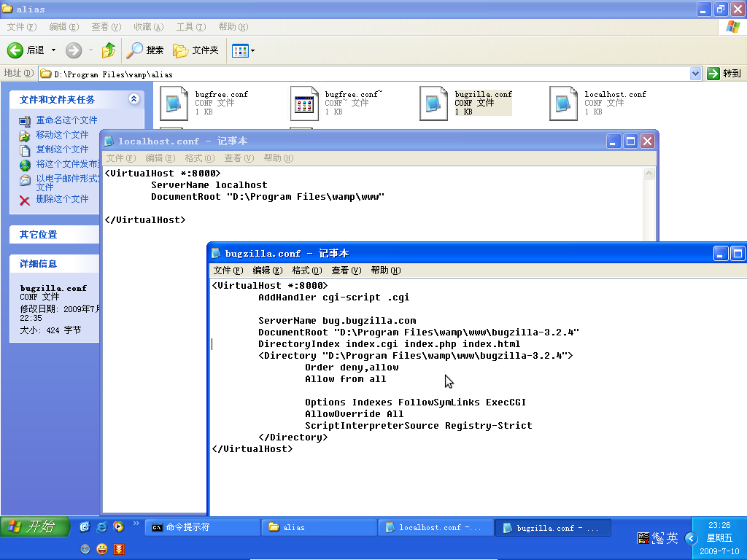Click the taskbar clock showing 23:26
The width and height of the screenshot is (747, 560).
719,525
